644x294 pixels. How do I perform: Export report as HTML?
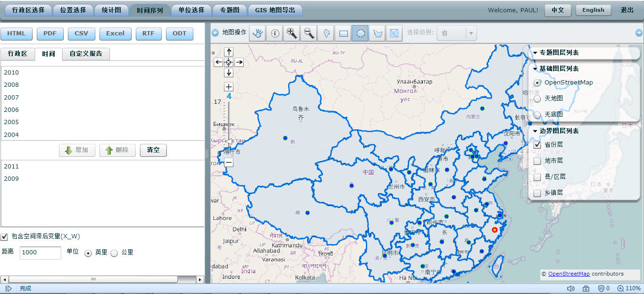click(17, 34)
